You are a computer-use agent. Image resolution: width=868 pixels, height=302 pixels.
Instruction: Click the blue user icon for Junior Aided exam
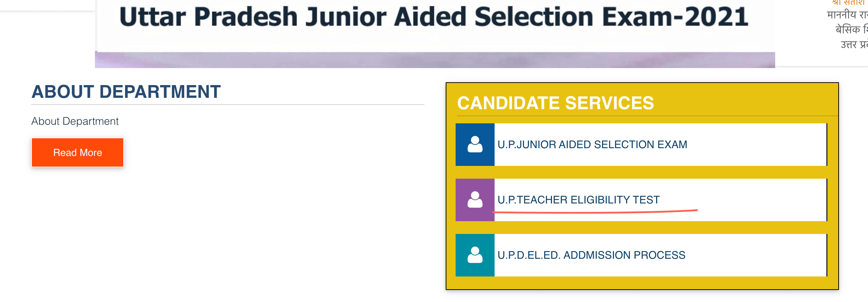(475, 145)
